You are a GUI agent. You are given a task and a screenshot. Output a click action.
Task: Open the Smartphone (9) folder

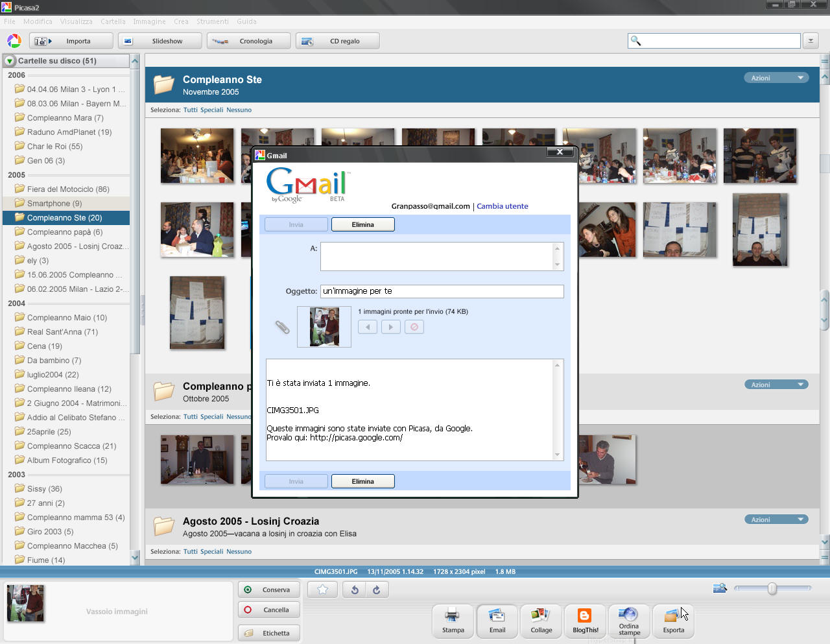point(66,204)
